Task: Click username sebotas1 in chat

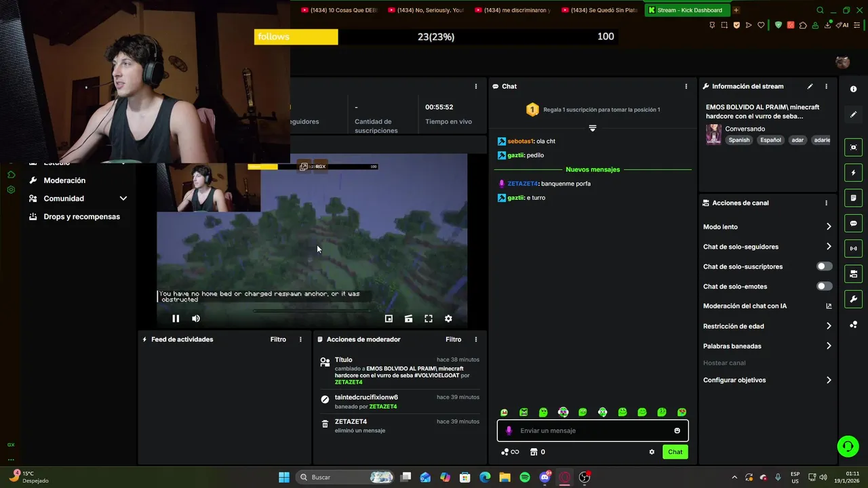Action: (521, 142)
